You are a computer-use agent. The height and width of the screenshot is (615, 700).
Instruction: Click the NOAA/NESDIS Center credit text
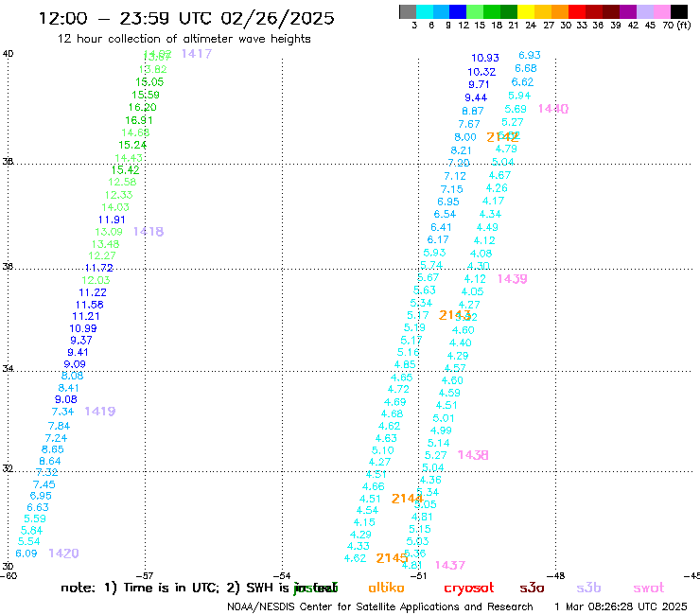pos(380,607)
